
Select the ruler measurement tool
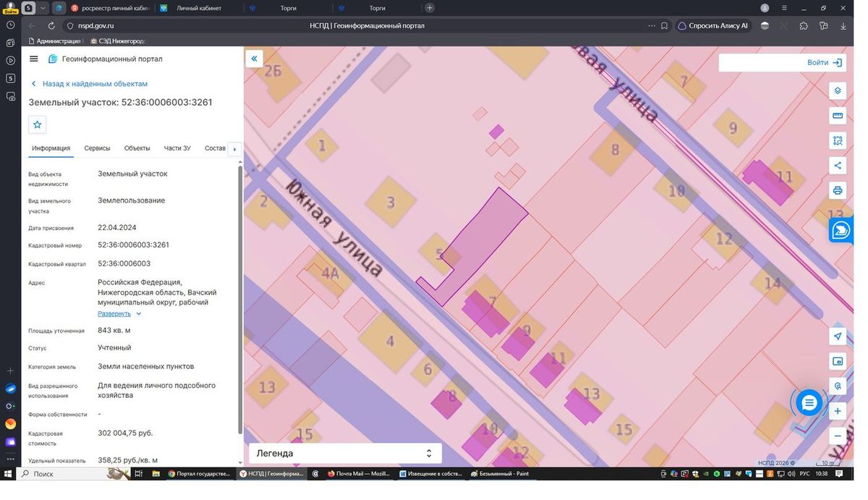point(838,116)
